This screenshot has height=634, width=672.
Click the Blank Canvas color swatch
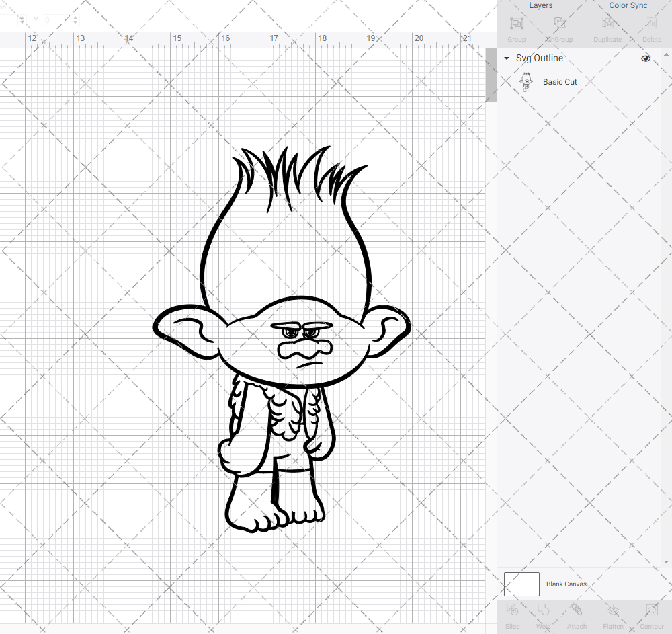click(521, 584)
